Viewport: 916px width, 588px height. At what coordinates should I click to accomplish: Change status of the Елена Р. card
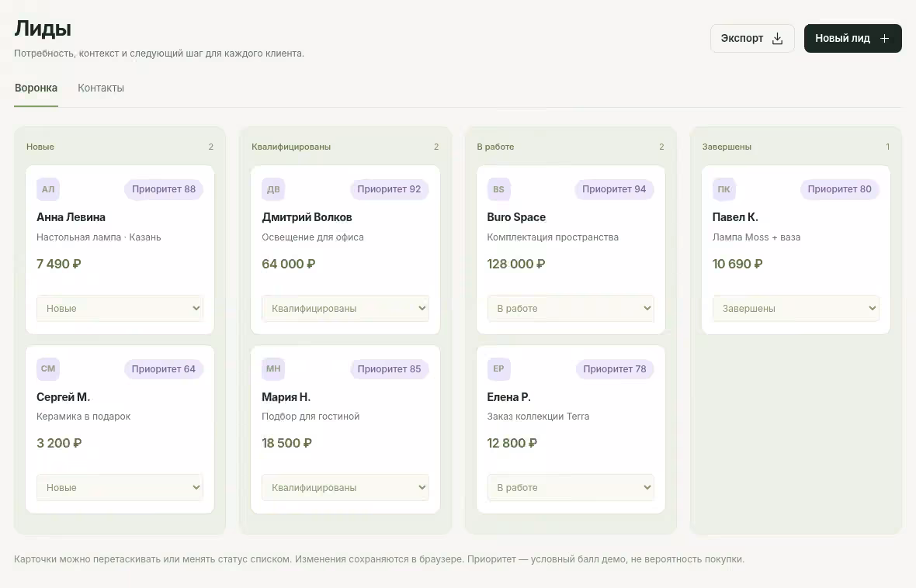coord(571,488)
